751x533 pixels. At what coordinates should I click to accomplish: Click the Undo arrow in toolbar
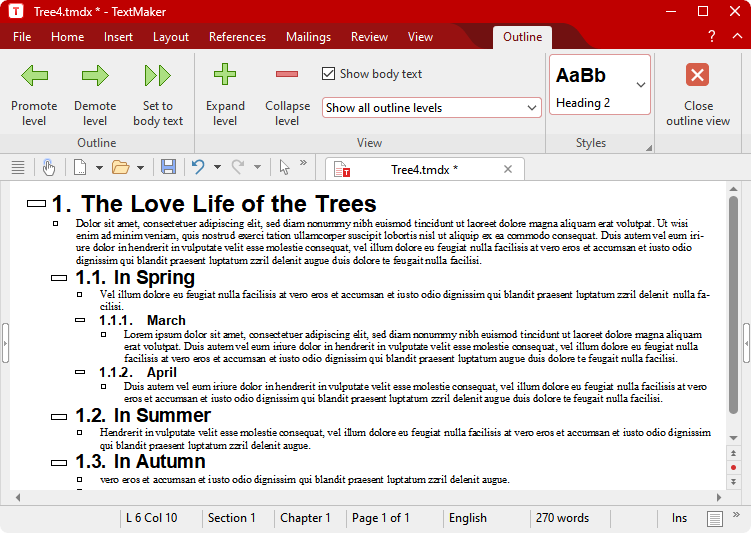tap(198, 167)
